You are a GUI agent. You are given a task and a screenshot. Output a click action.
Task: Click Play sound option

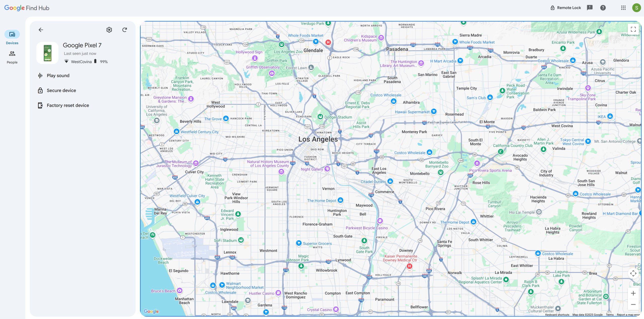point(58,76)
